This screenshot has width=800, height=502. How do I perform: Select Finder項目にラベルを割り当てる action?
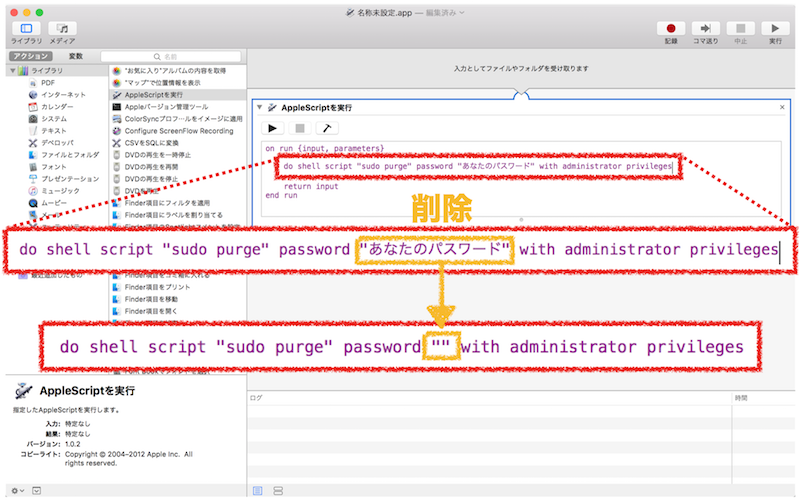tap(173, 215)
